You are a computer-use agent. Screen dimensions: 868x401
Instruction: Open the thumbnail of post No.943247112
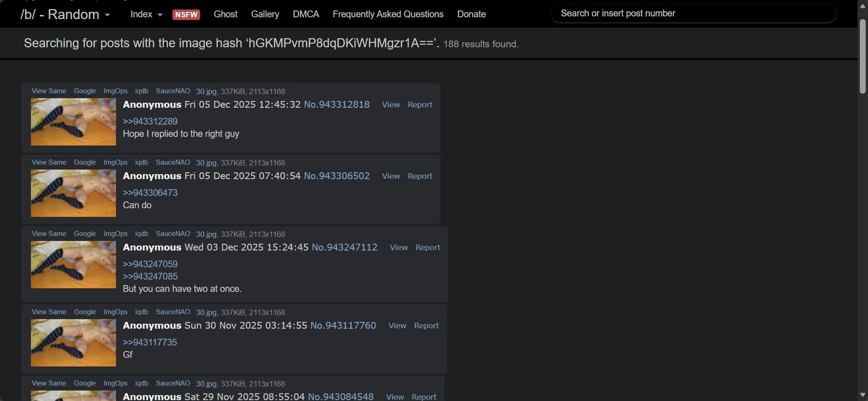click(x=73, y=265)
